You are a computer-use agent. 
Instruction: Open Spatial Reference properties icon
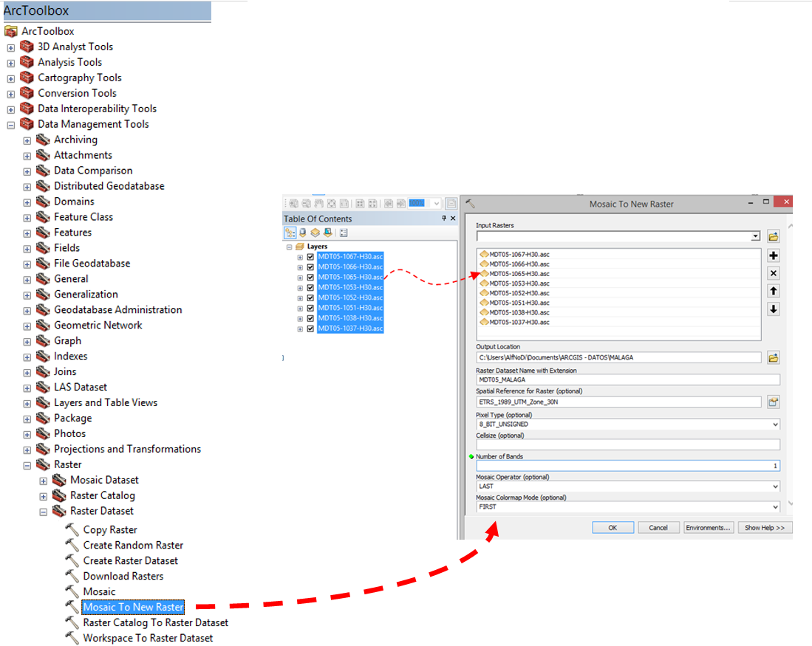click(773, 402)
